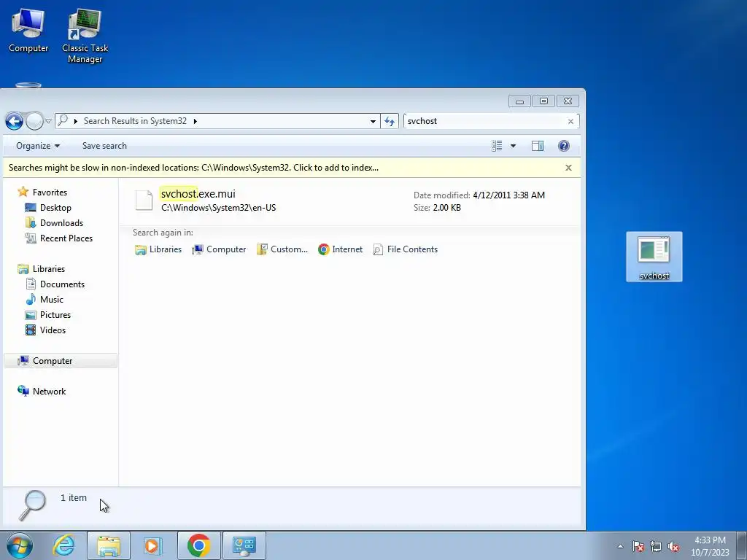
Task: Toggle the preview pane
Action: pyautogui.click(x=538, y=146)
